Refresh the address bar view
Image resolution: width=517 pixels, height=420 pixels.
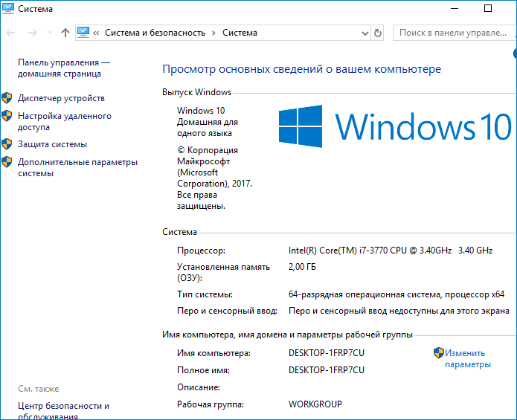pyautogui.click(x=378, y=33)
